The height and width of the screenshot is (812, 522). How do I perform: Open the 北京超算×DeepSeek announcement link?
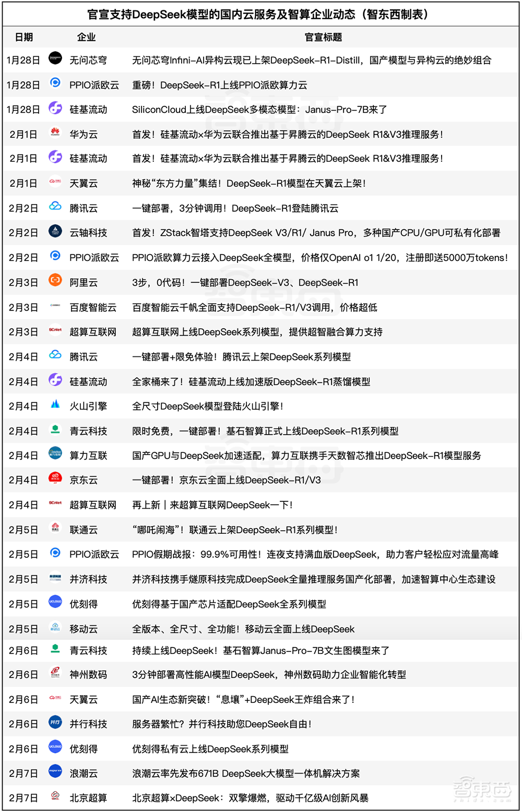[x=251, y=797]
